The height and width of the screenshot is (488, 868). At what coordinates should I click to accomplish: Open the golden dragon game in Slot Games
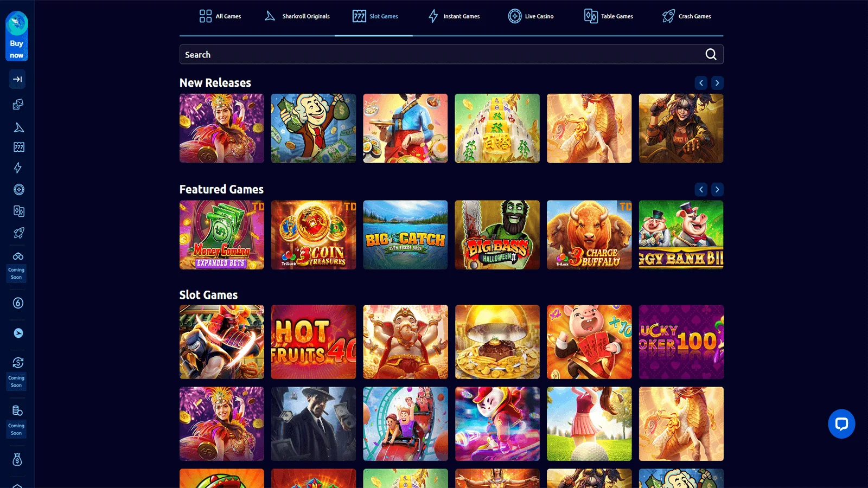pyautogui.click(x=681, y=423)
